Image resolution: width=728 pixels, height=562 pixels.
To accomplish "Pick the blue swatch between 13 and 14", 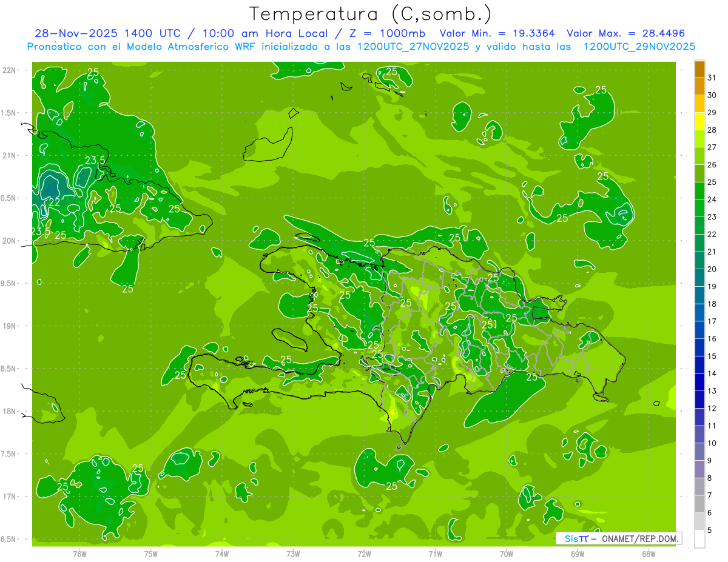I will pyautogui.click(x=699, y=382).
